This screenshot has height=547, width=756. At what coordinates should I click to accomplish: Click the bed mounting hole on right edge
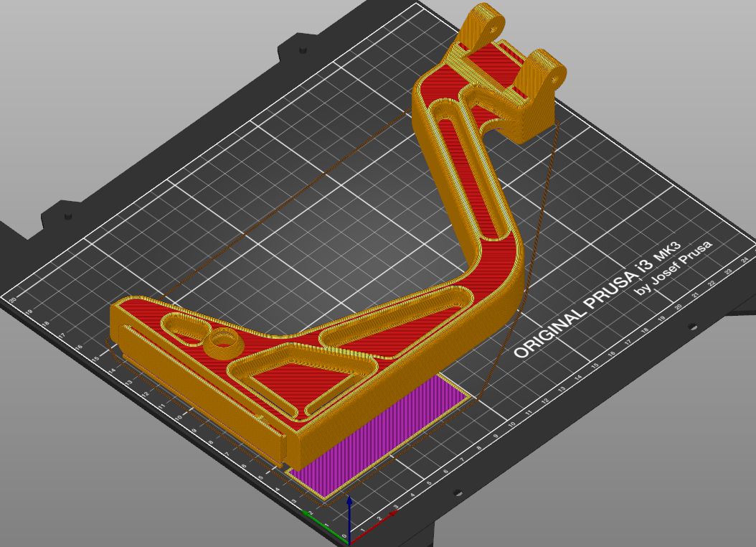(x=692, y=327)
